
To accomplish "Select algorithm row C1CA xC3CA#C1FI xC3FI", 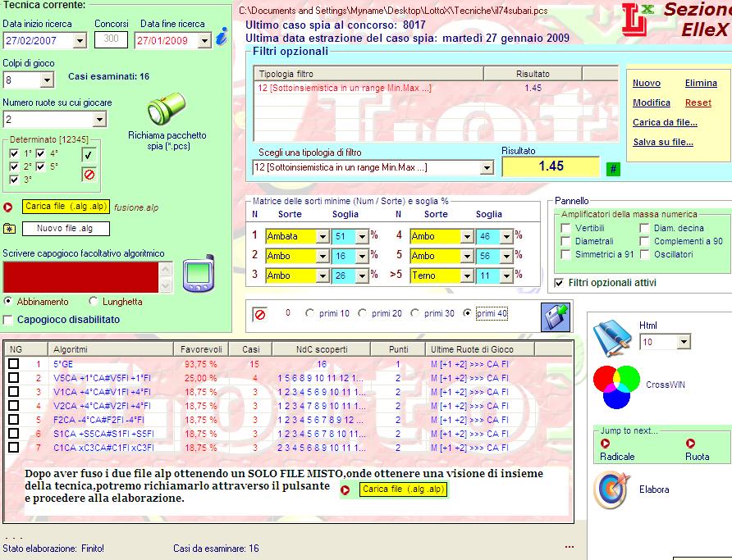I will pos(288,448).
